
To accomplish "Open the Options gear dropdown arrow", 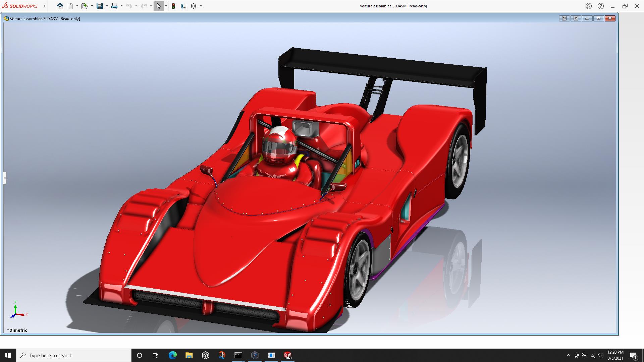I will 201,6.
